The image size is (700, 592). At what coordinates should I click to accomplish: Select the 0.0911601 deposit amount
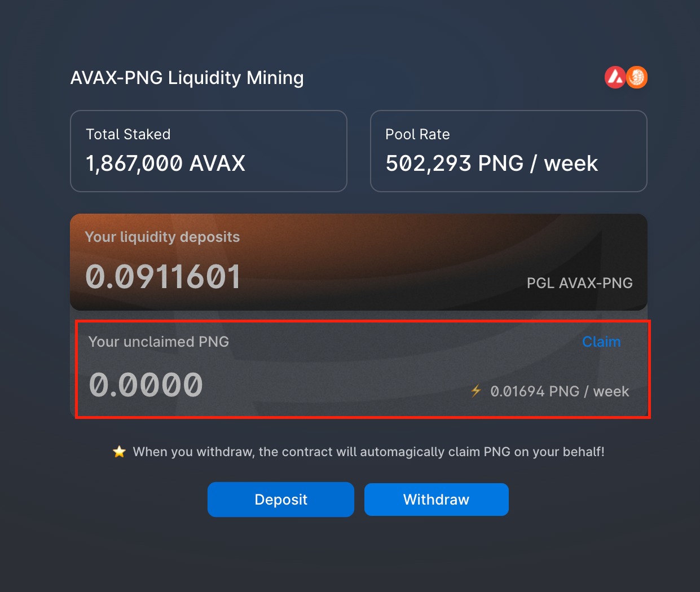pyautogui.click(x=163, y=277)
